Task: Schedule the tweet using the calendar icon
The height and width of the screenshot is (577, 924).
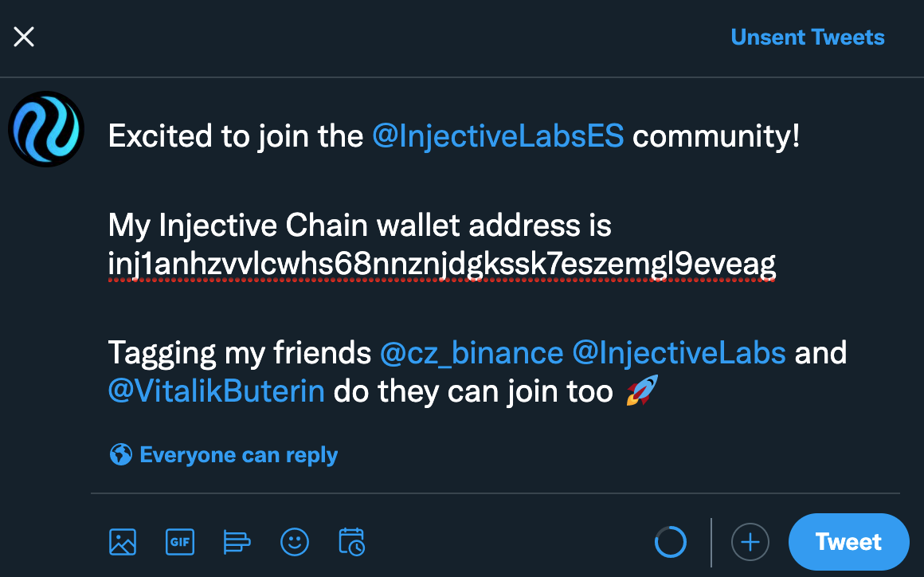Action: [x=351, y=542]
